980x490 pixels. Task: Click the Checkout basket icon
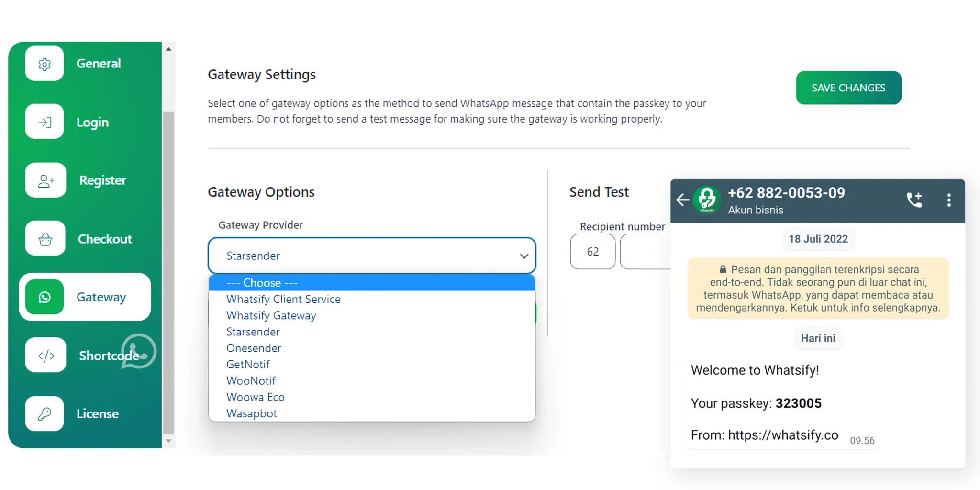[45, 238]
